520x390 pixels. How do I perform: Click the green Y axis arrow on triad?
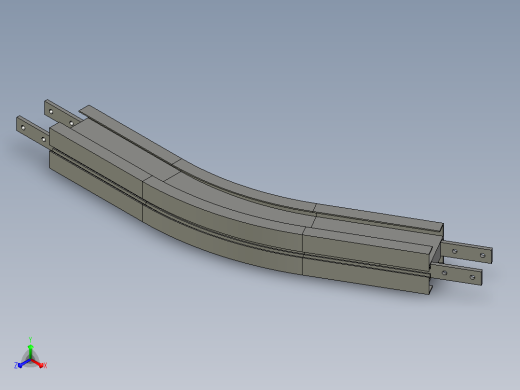(30, 349)
